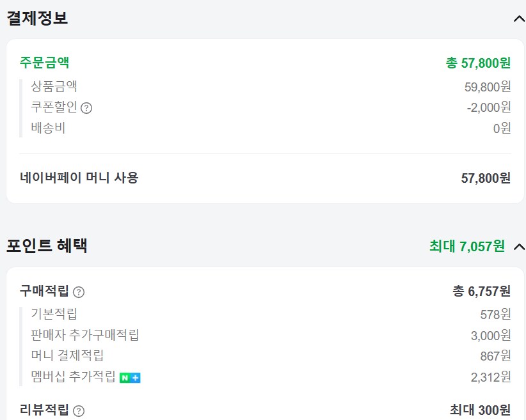Click the 멤버십 추가적립 2,312원 amount
526x420 pixels.
click(489, 377)
